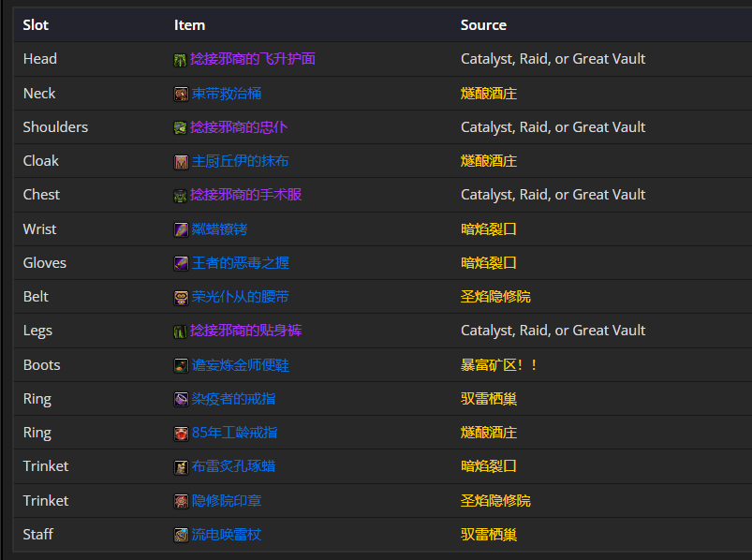Click the Belt row item icon
The image size is (752, 560).
click(x=181, y=298)
